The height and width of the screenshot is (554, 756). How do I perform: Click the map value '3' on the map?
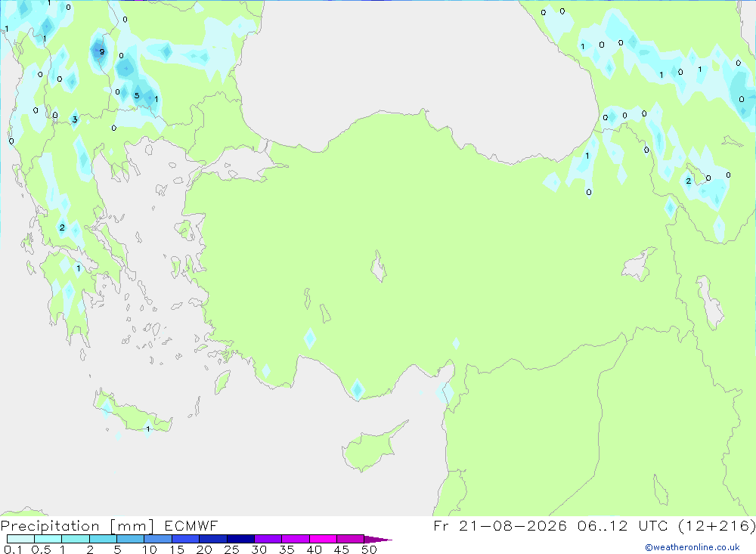75,119
